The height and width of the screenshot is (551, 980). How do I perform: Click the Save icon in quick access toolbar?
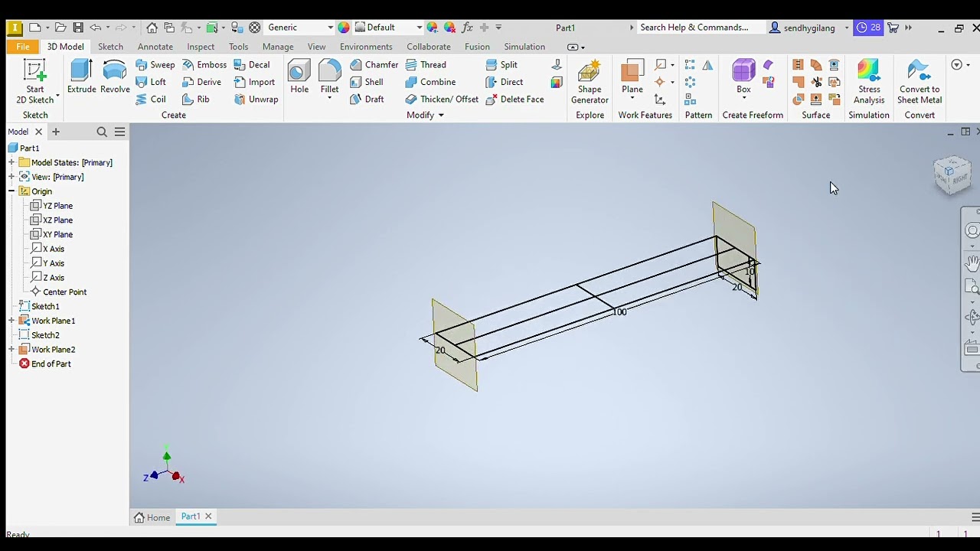tap(78, 28)
